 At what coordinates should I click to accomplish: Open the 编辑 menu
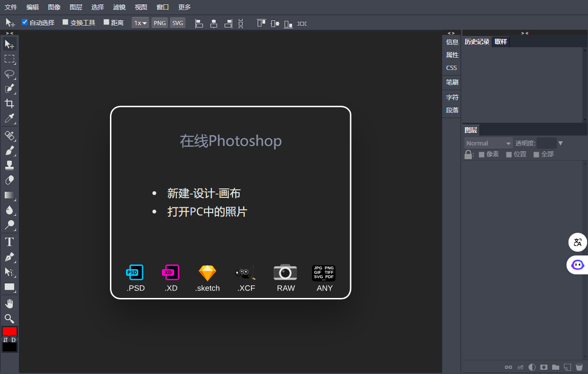[33, 7]
